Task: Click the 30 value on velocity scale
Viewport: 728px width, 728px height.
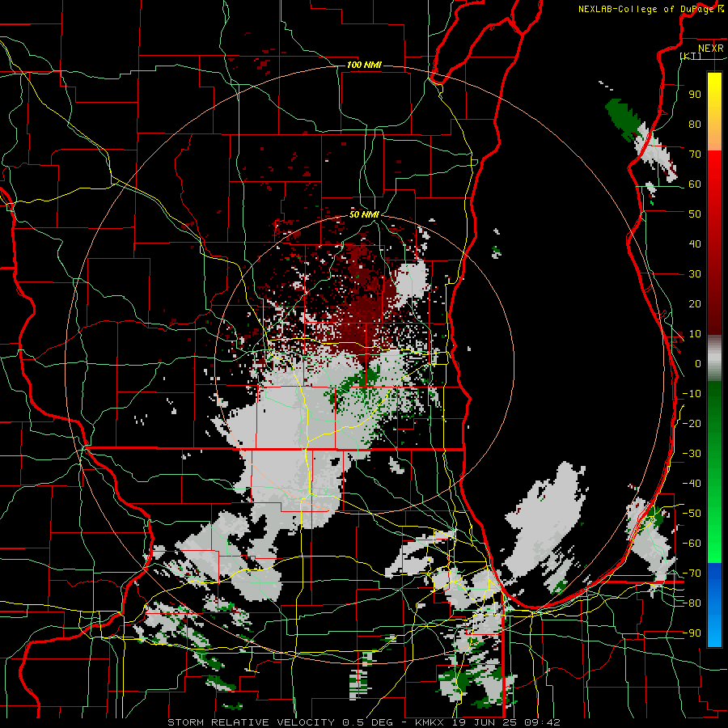Action: [695, 274]
